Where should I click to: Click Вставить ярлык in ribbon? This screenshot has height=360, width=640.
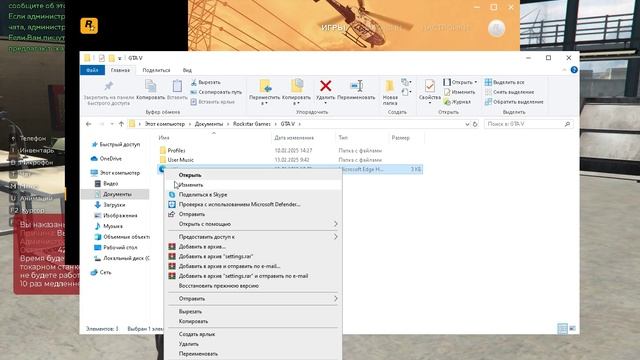(213, 102)
